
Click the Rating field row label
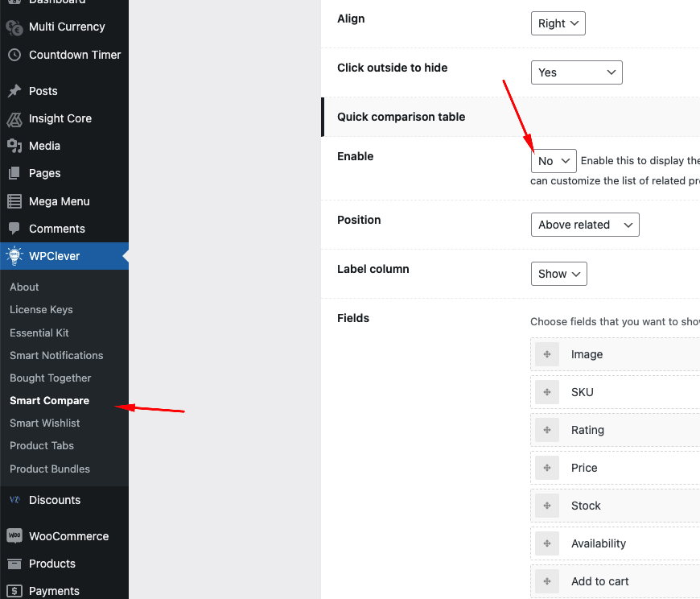point(587,430)
